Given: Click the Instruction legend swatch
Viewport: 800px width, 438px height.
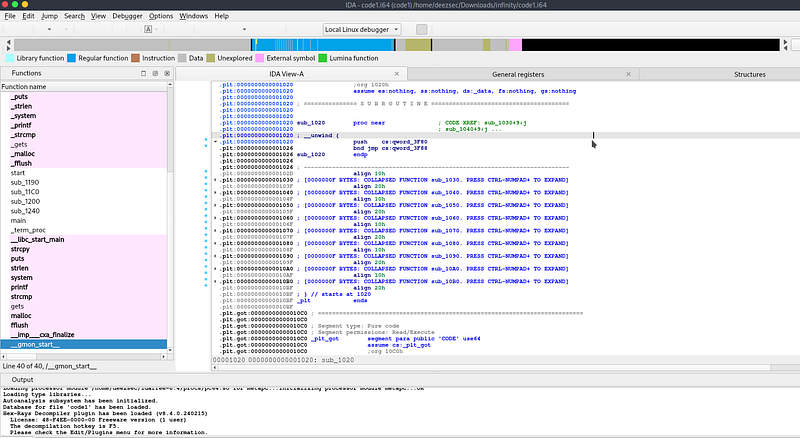Looking at the screenshot, I should click(135, 58).
